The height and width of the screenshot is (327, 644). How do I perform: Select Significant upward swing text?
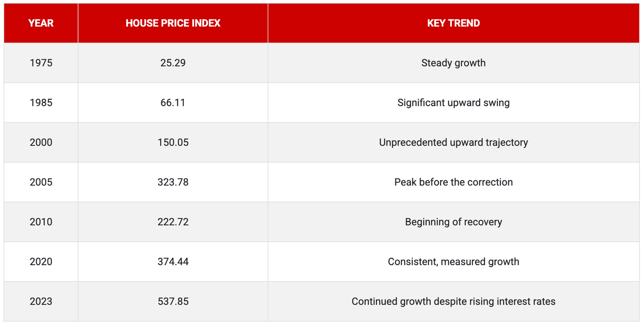tap(454, 103)
